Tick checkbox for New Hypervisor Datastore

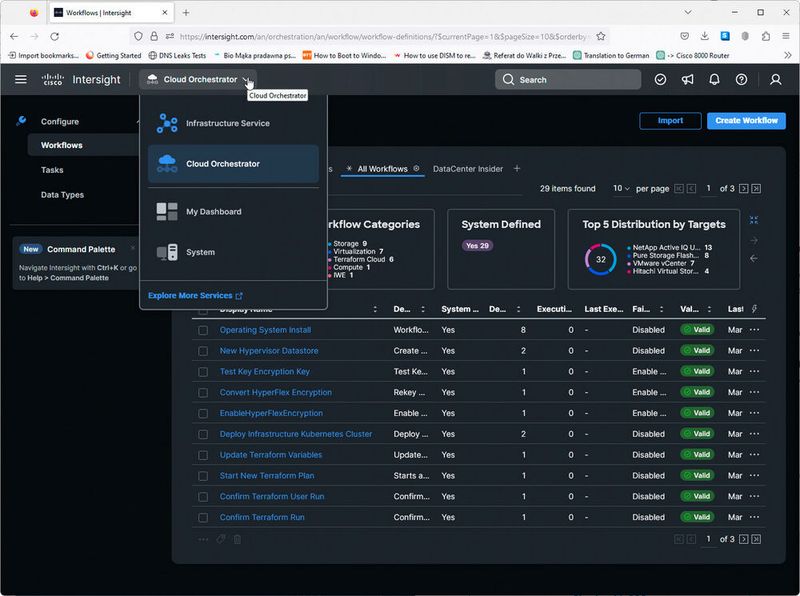click(x=203, y=351)
